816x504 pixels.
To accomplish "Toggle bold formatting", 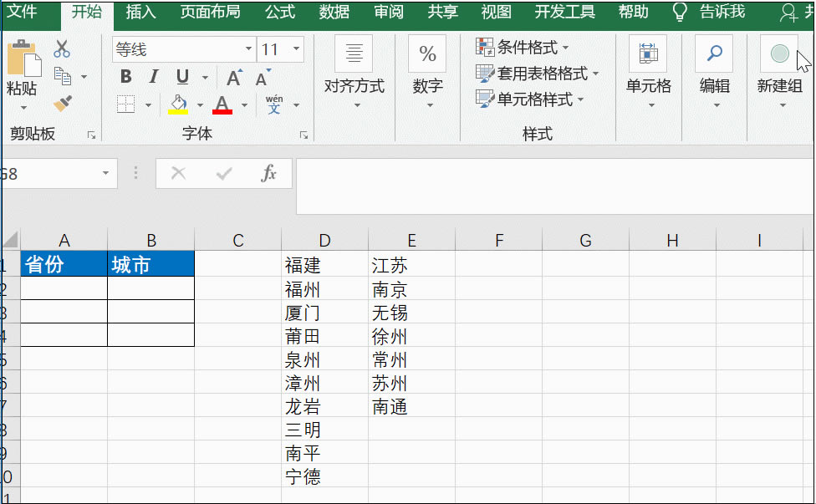I will (x=125, y=76).
